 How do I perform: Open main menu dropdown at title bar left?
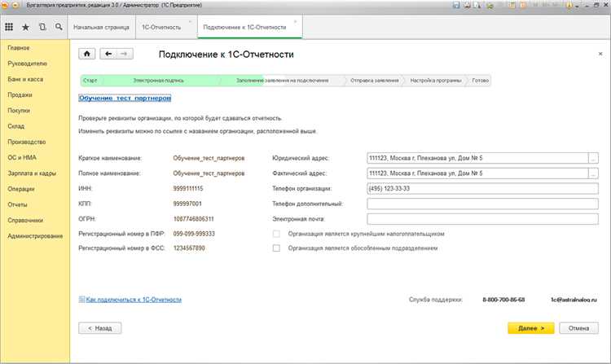[x=15, y=5]
